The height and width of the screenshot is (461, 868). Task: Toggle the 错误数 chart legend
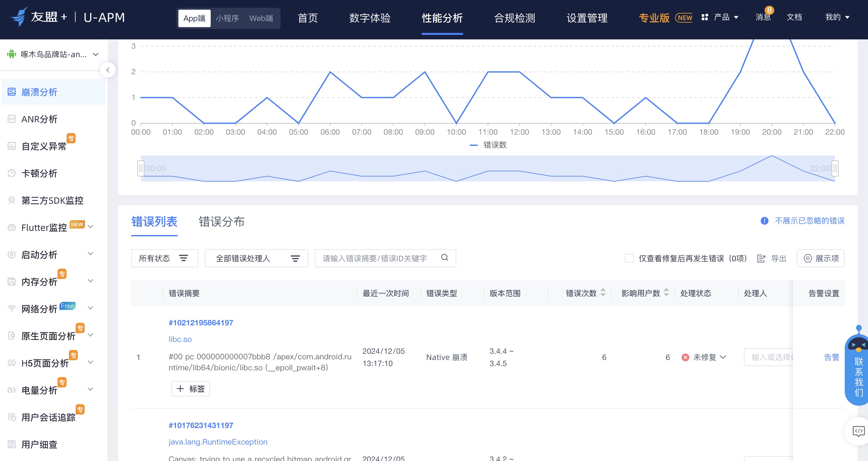click(488, 145)
